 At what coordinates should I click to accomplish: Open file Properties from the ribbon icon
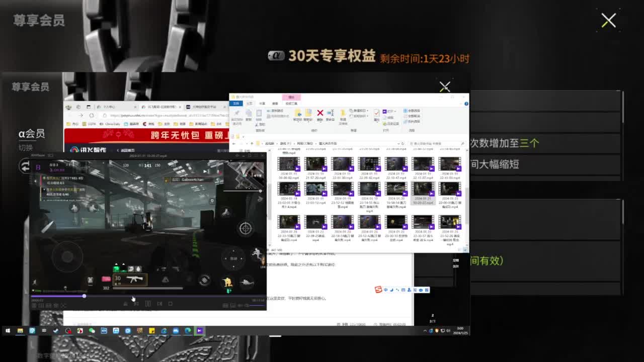pyautogui.click(x=376, y=114)
